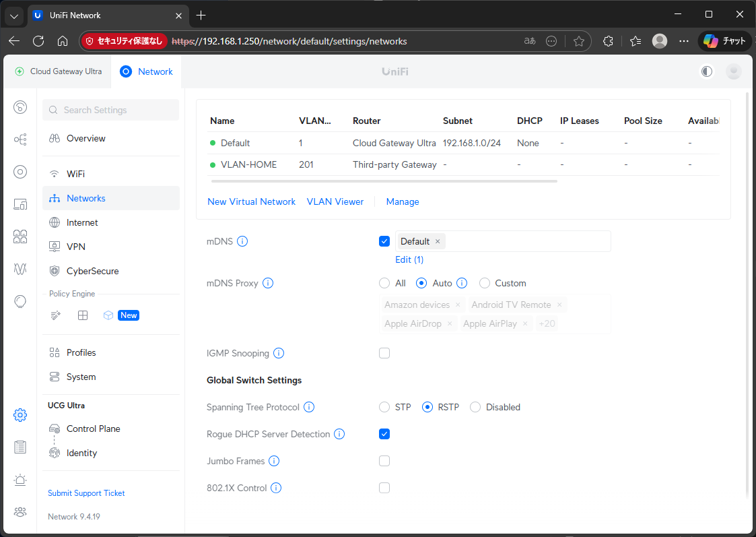Open the Alarm siren icon
756x537 pixels.
click(x=20, y=480)
